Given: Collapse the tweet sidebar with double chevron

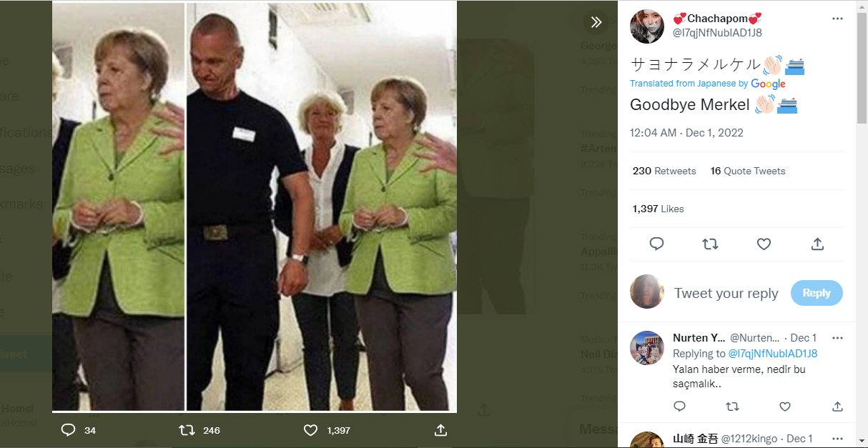Looking at the screenshot, I should click(x=596, y=22).
